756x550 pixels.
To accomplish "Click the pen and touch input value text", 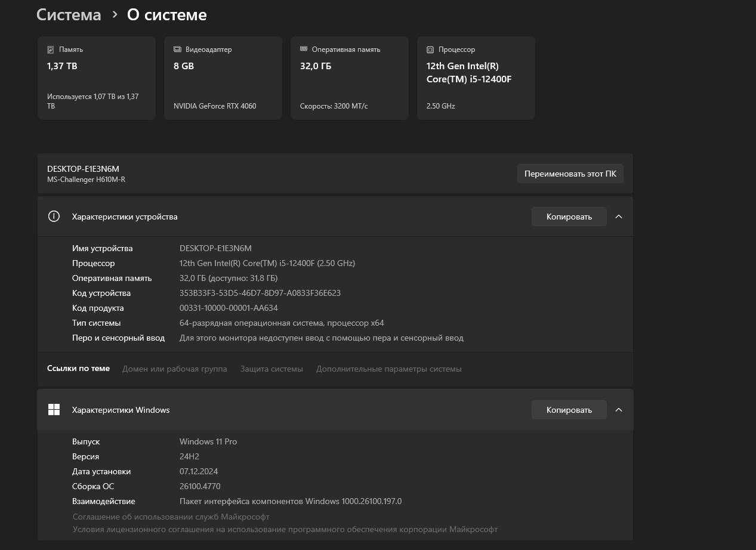I will coord(322,338).
